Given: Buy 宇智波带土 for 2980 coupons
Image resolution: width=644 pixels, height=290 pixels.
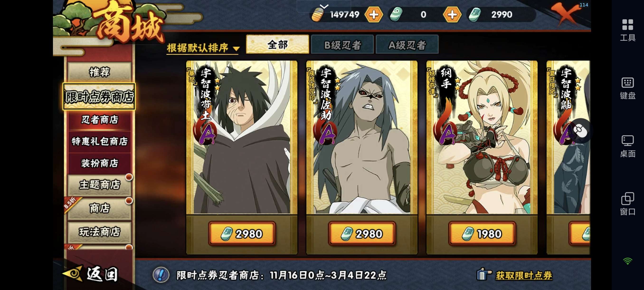Looking at the screenshot, I should (242, 234).
